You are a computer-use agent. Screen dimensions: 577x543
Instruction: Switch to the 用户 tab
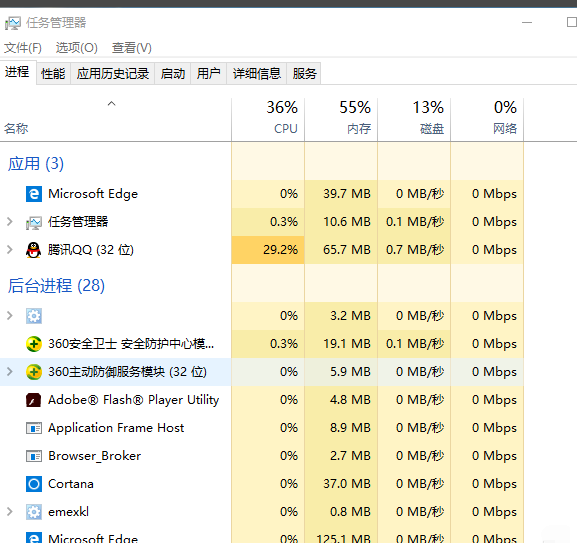tap(208, 74)
